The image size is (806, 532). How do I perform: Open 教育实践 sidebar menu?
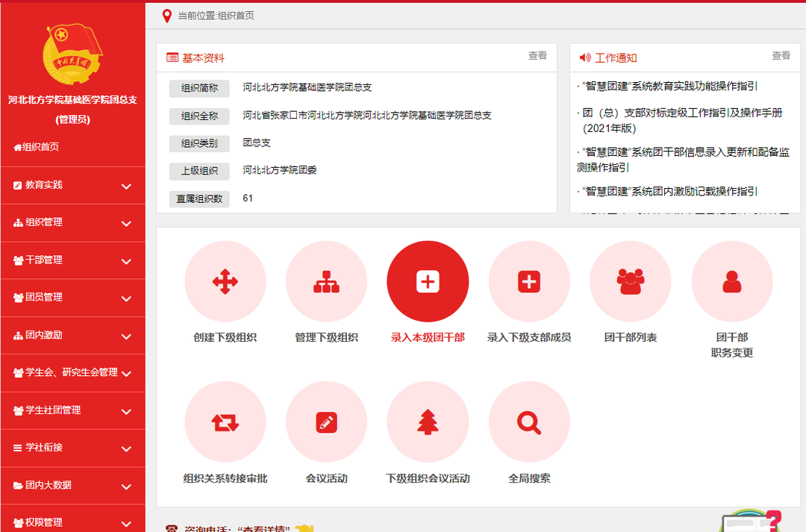point(73,185)
